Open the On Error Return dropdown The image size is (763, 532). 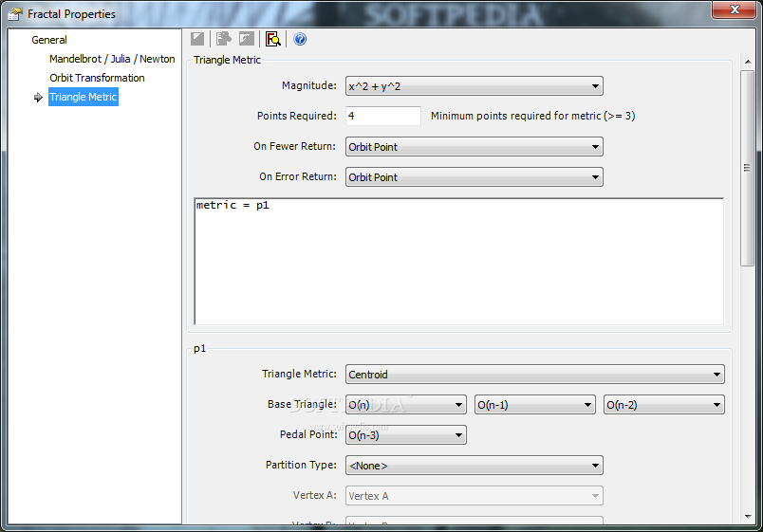tap(474, 177)
